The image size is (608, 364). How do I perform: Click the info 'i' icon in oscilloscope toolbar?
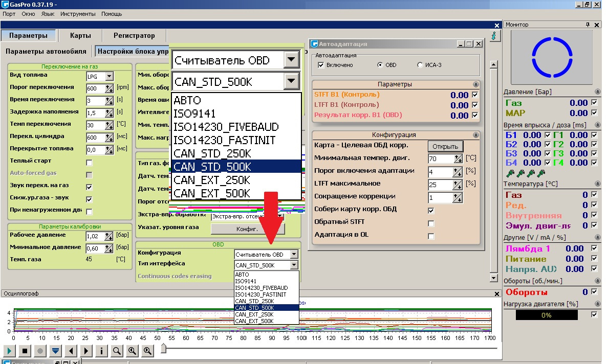[101, 351]
